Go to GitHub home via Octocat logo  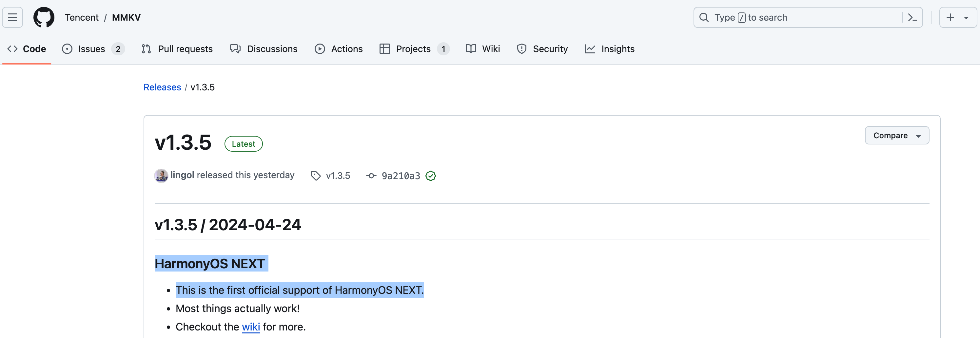pos(44,17)
